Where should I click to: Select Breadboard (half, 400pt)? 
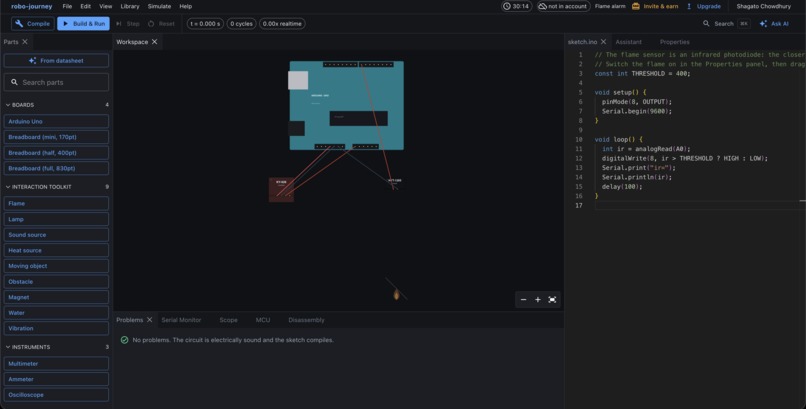tap(56, 153)
